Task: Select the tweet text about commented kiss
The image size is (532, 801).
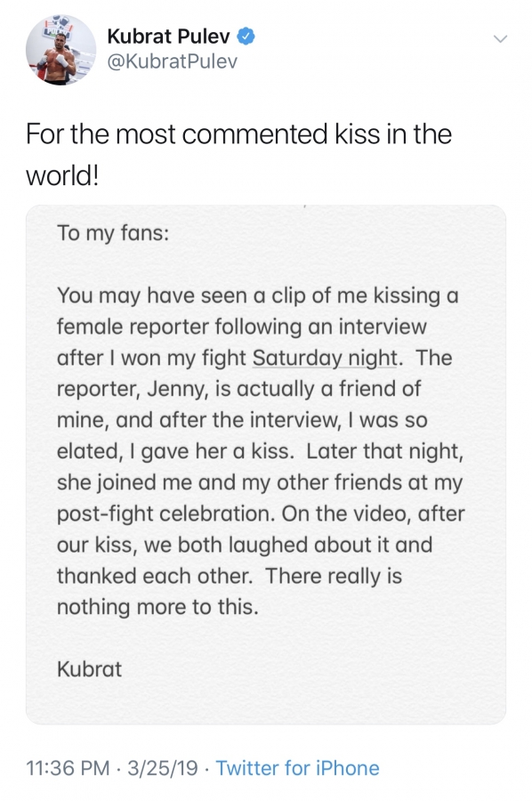Action: point(238,155)
